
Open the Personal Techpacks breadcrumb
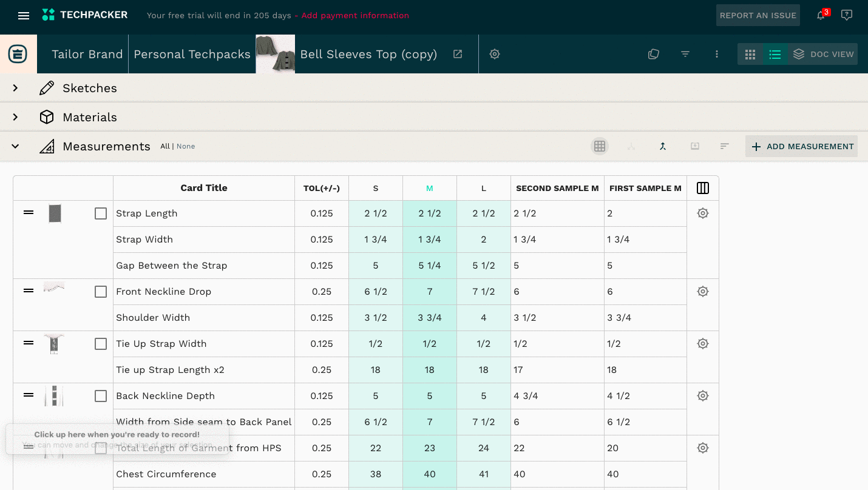click(x=192, y=54)
